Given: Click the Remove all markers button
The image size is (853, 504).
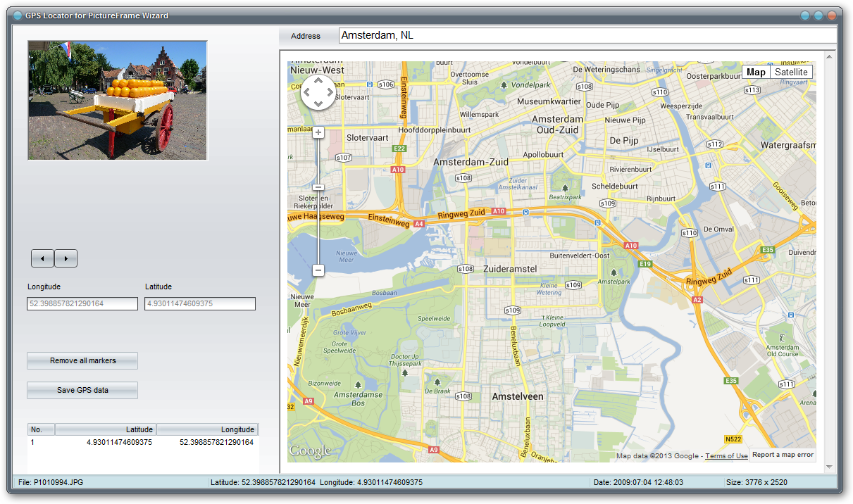Looking at the screenshot, I should click(x=82, y=360).
